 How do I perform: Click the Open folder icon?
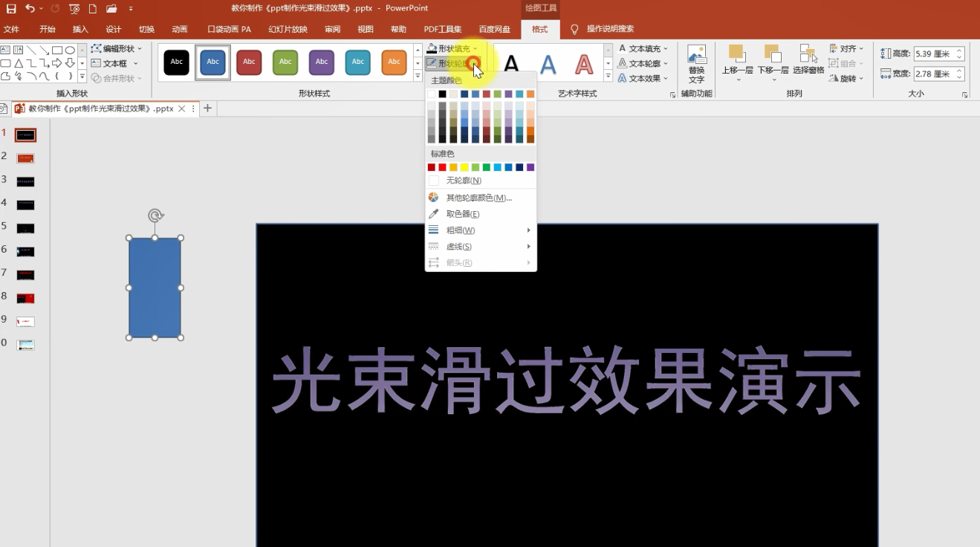click(x=111, y=9)
